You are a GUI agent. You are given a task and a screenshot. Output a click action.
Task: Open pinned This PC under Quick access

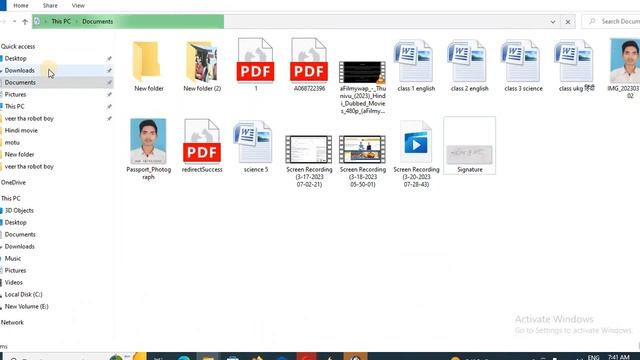point(14,107)
